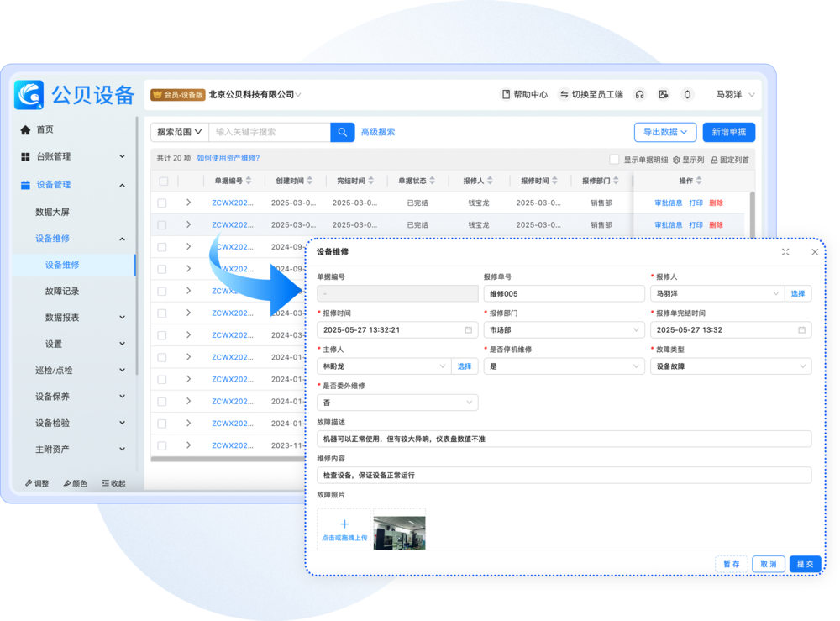Click the blue magnifier search button

343,132
